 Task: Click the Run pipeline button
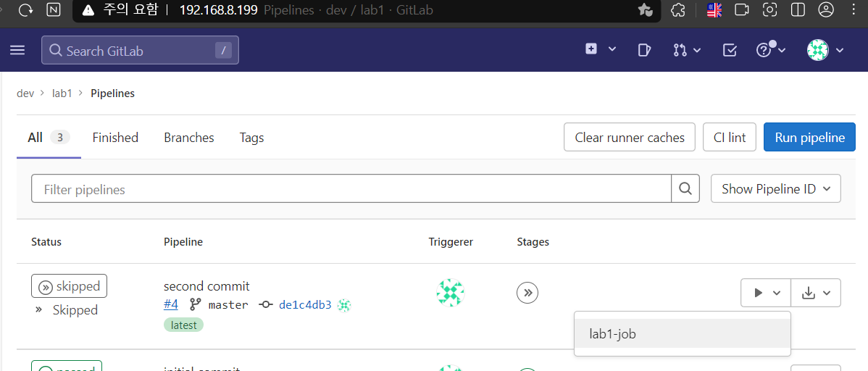click(x=810, y=138)
